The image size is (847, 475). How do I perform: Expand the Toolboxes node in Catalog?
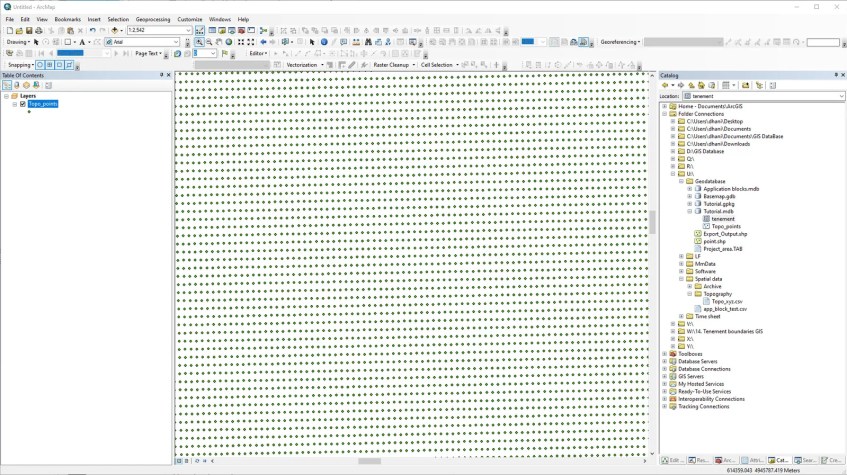click(x=664, y=354)
